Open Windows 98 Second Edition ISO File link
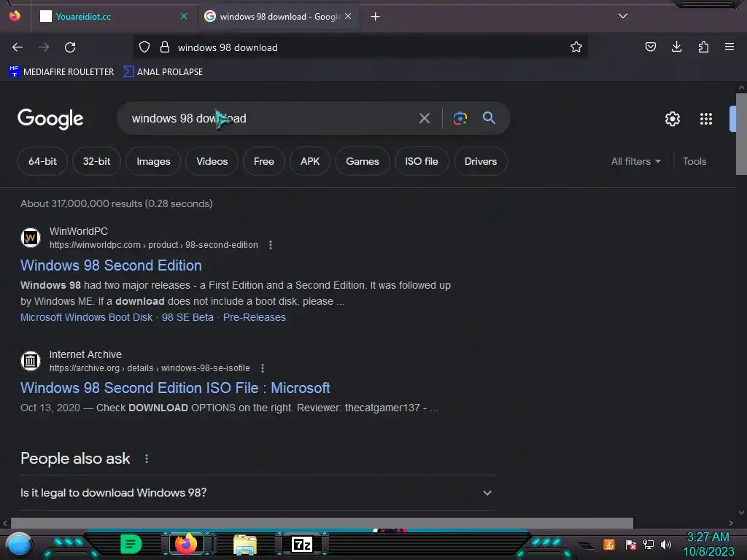This screenshot has height=560, width=747. pos(175,388)
